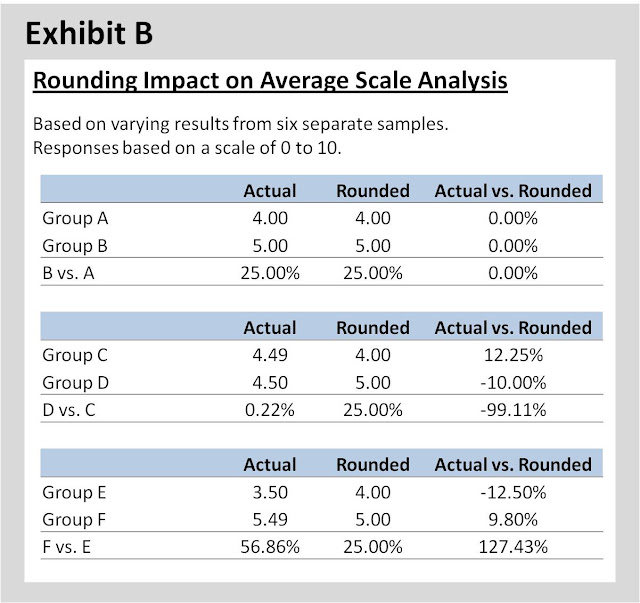Select the 12.25% value for Group C

(513, 355)
